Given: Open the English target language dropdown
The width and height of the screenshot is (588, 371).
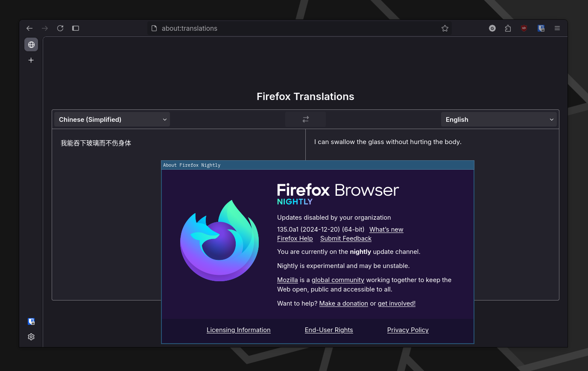Looking at the screenshot, I should (x=499, y=119).
